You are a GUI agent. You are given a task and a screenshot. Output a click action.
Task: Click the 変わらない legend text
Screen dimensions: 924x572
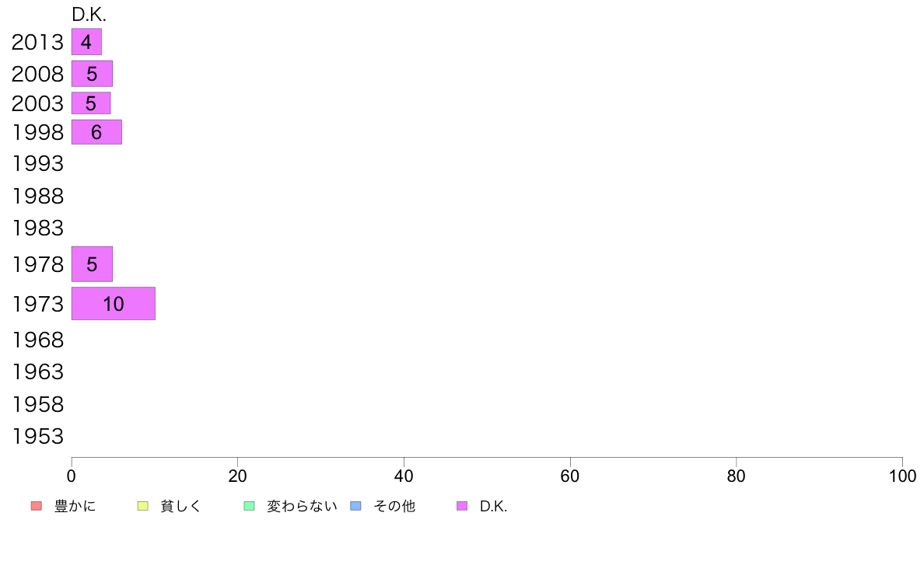tap(302, 506)
